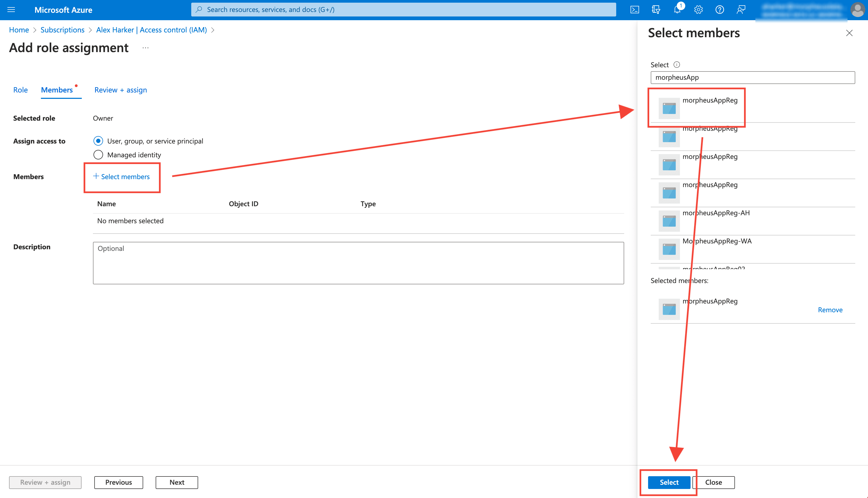Open the ellipsis next to Add role assignment
Image resolution: width=868 pixels, height=498 pixels.
(x=146, y=48)
